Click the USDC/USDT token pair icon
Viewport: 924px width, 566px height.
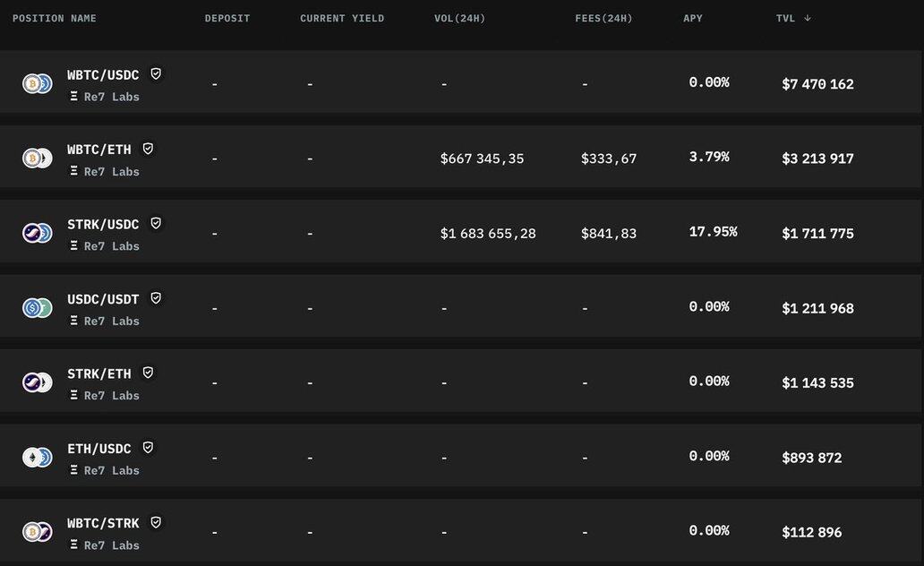[x=37, y=308]
